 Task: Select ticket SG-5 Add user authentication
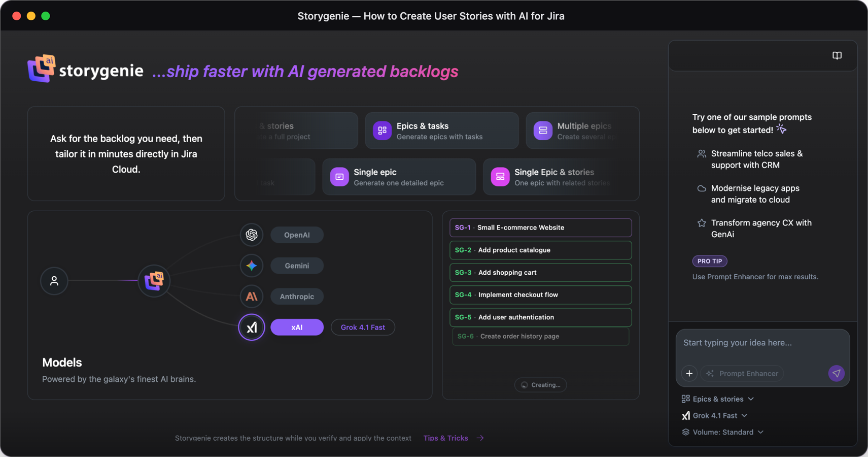(540, 317)
